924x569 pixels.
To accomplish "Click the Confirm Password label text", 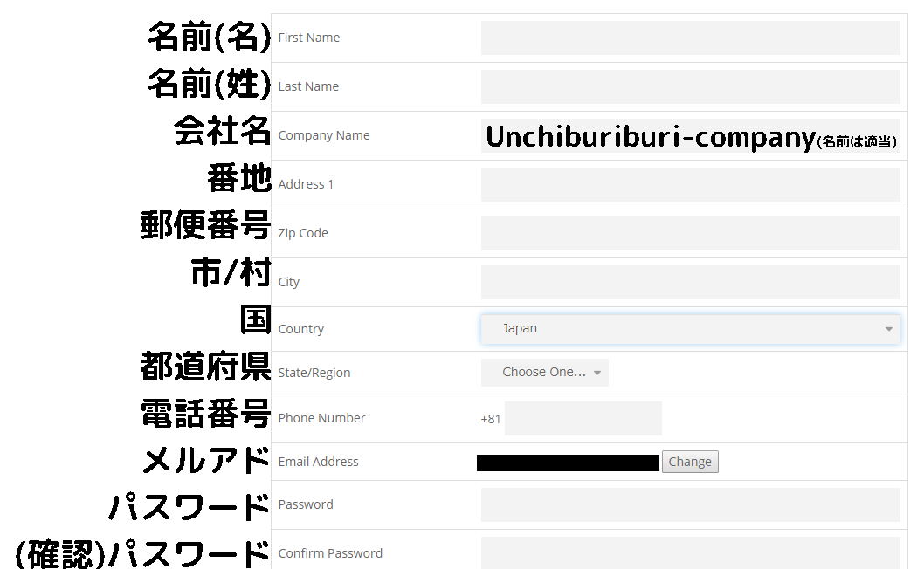I will coord(330,553).
